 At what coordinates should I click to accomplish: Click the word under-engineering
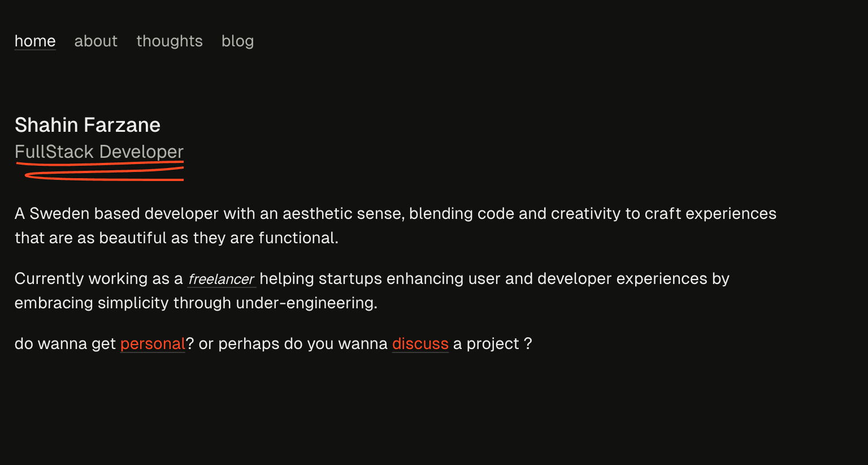pos(306,303)
